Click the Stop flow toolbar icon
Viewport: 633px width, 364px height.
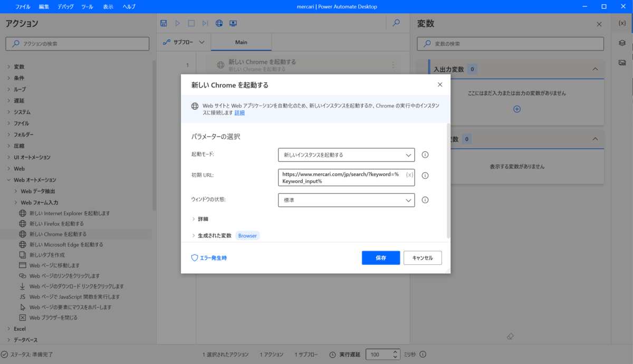coord(191,23)
